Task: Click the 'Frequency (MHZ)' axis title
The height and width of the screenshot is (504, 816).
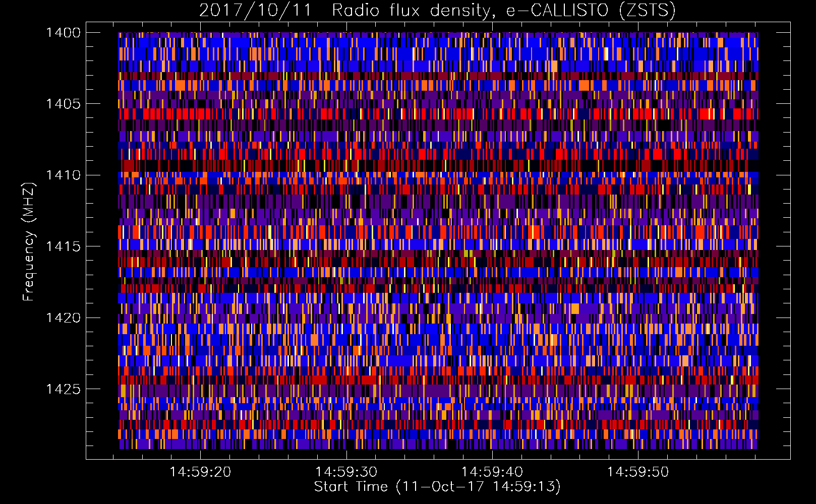Action: click(29, 241)
